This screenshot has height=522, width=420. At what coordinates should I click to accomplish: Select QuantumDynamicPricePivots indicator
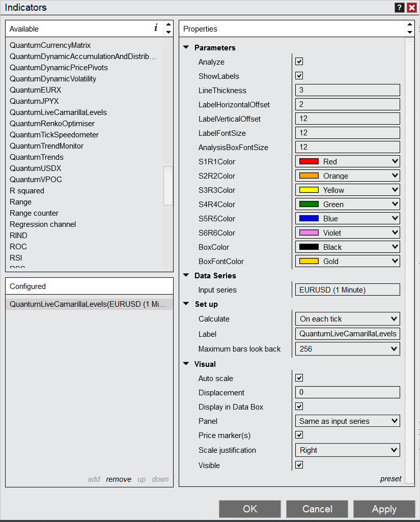59,68
